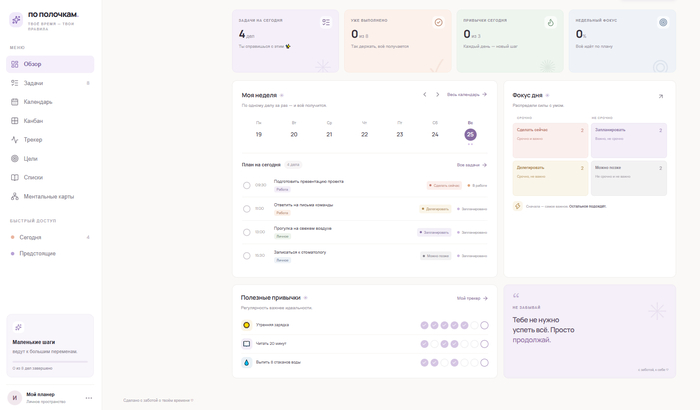The height and width of the screenshot is (410, 700).
Task: Open «Можно позже» quadrant in Фокус дня
Action: coord(629,178)
